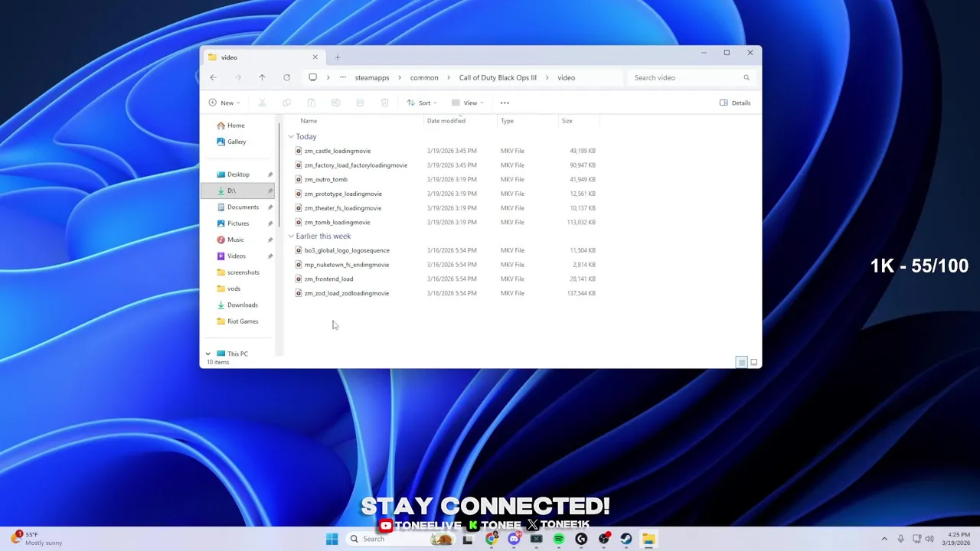Viewport: 980px width, 551px height.
Task: Focus the Search video field
Action: [691, 77]
